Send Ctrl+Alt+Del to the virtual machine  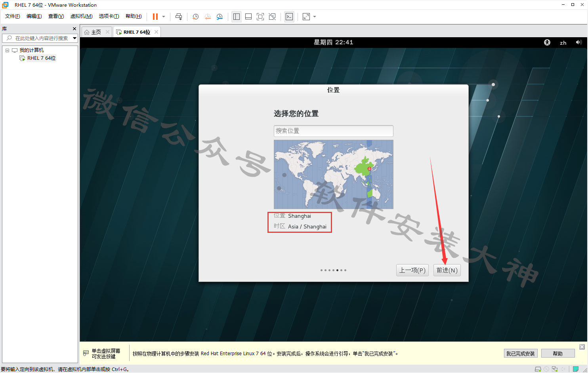pyautogui.click(x=179, y=17)
